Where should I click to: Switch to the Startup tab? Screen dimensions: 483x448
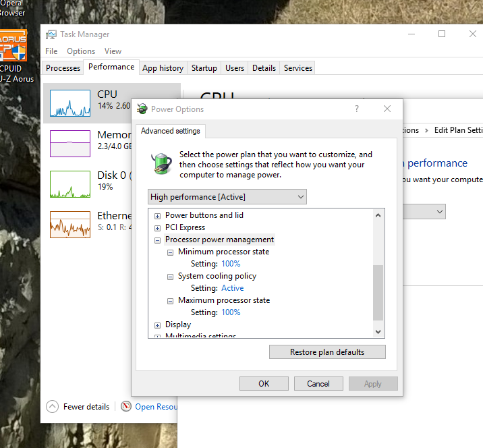click(204, 67)
